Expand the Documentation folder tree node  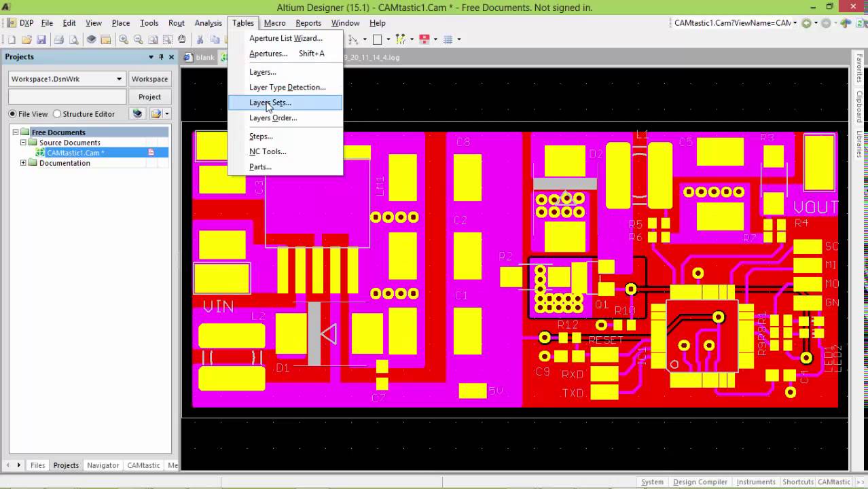[24, 163]
